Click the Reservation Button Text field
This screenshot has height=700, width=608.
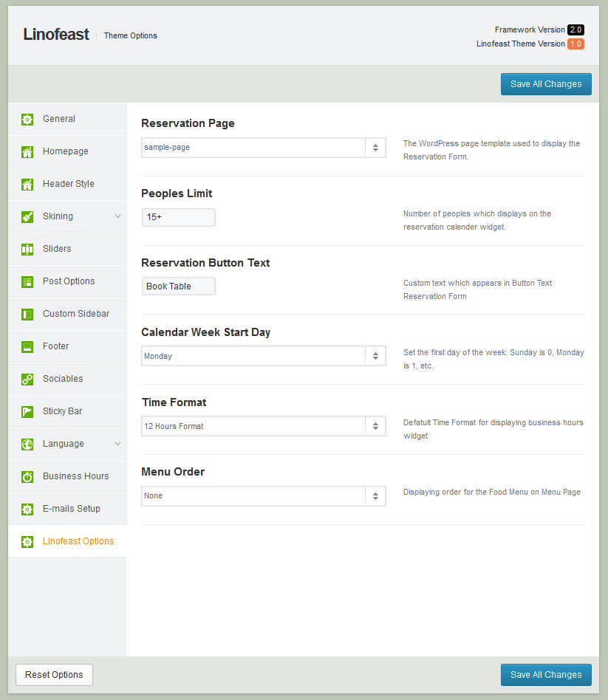click(x=179, y=286)
